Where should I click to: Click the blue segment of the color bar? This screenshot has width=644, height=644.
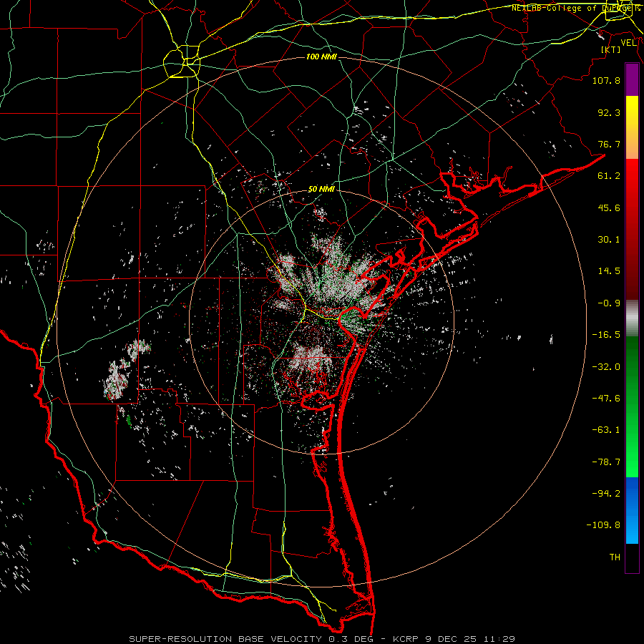click(x=632, y=510)
